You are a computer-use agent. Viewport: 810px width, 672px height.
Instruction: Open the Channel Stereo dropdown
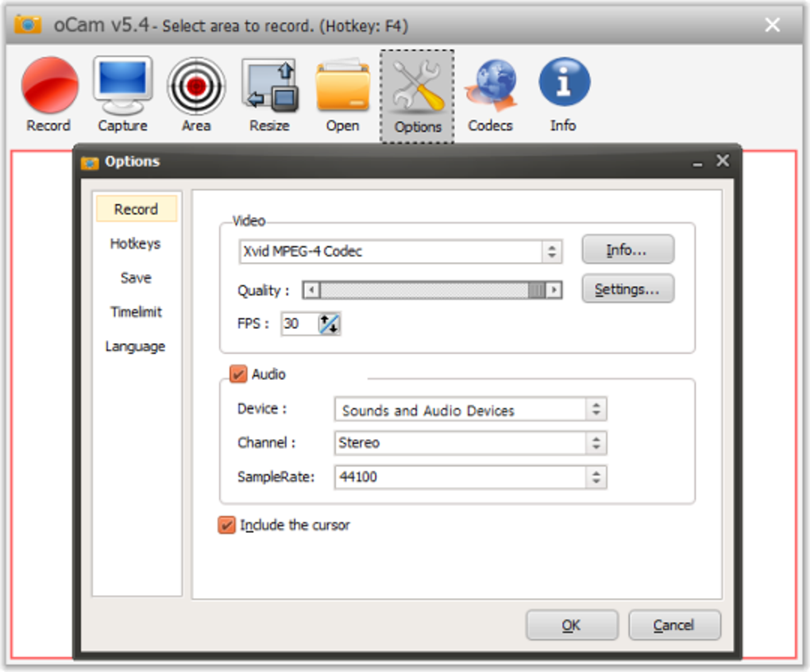(x=471, y=443)
